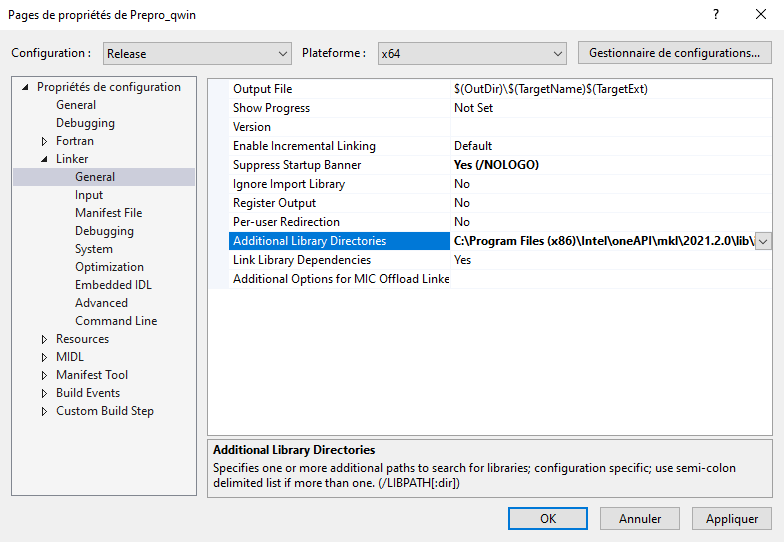Select Input under Linker
This screenshot has height=542, width=784.
[89, 195]
